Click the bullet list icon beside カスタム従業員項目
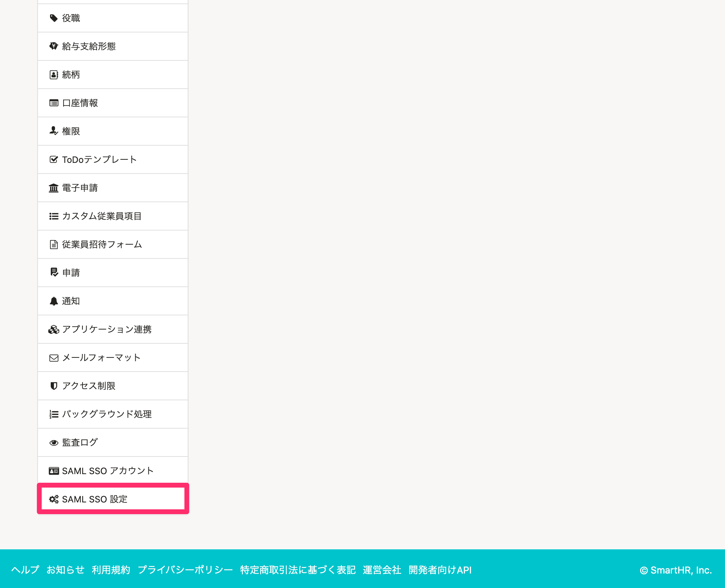The height and width of the screenshot is (588, 725). click(x=53, y=216)
